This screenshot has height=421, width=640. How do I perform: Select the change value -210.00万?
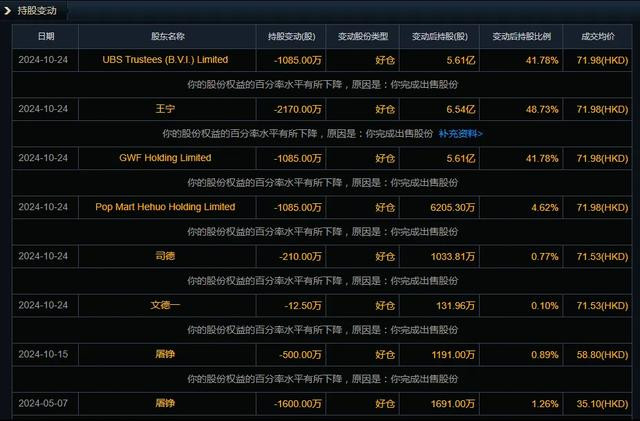tap(300, 256)
